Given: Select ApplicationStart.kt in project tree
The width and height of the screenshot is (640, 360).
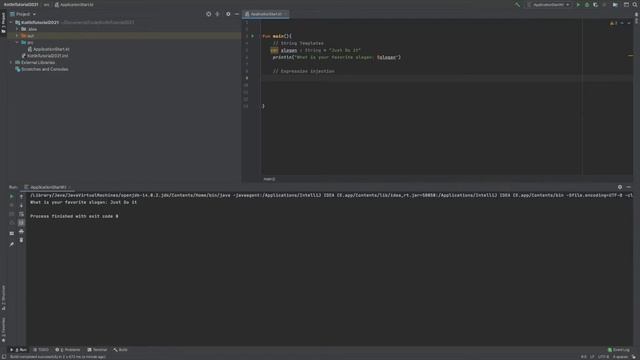Looking at the screenshot, I should pos(48,49).
